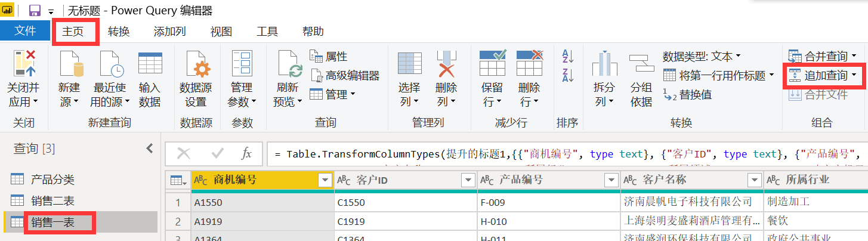Click cell 制造加工 in 所属行业 column
Screen dimensions: 868x241
click(816, 202)
